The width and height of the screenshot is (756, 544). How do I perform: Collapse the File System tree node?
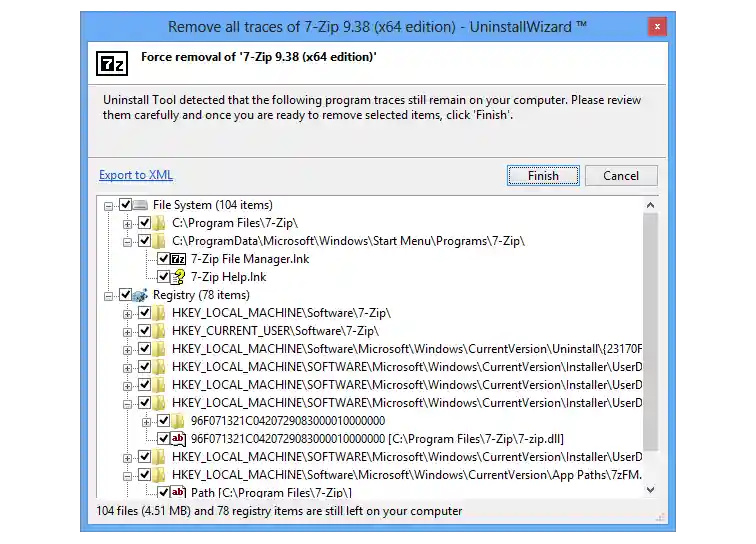[109, 205]
